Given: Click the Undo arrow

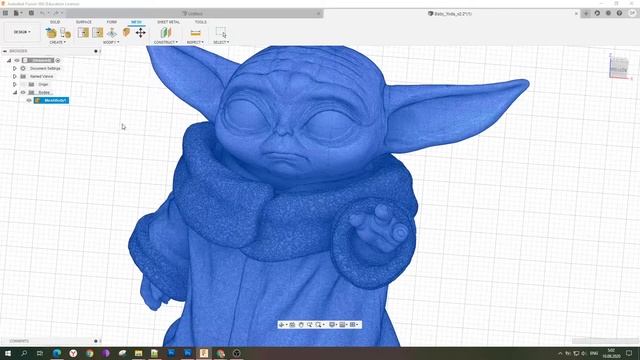Looking at the screenshot, I should (43, 13).
